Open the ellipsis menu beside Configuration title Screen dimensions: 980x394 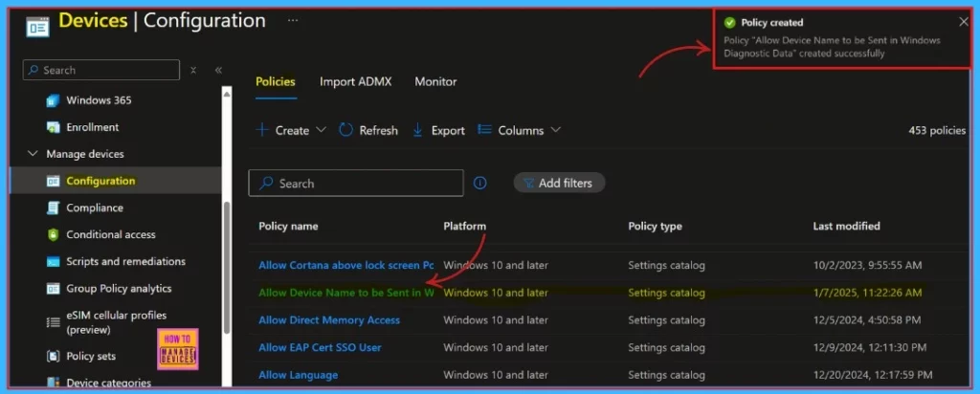(x=293, y=21)
